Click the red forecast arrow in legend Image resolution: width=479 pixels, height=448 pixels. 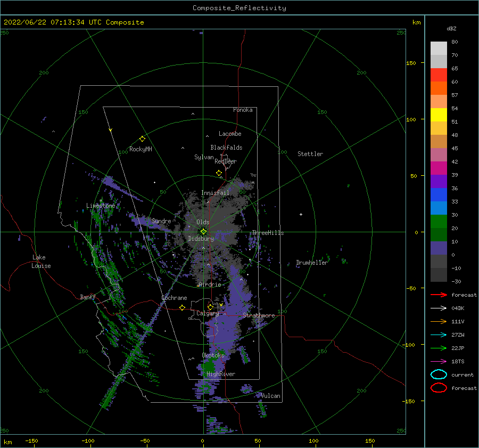(439, 295)
